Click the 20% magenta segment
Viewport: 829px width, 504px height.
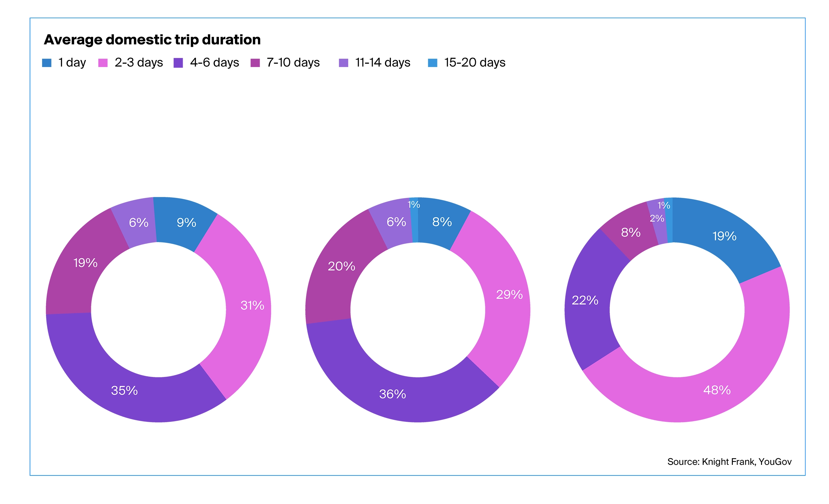click(x=341, y=267)
